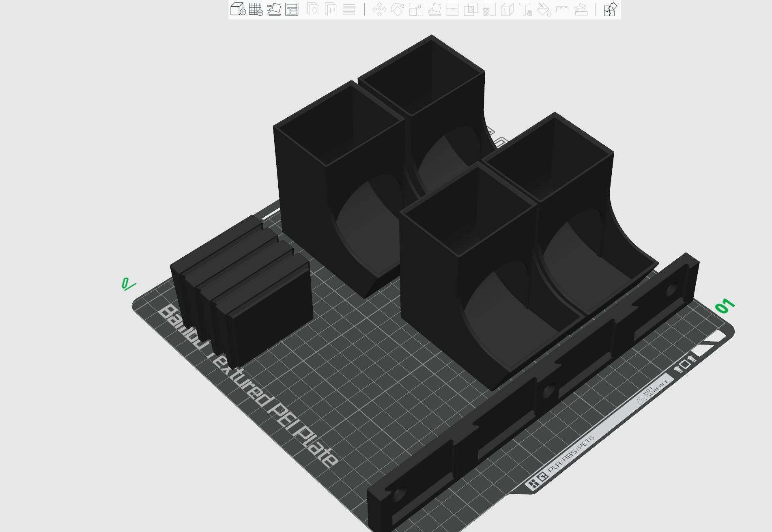Switch to Assembly View puzzle icon

coord(610,9)
